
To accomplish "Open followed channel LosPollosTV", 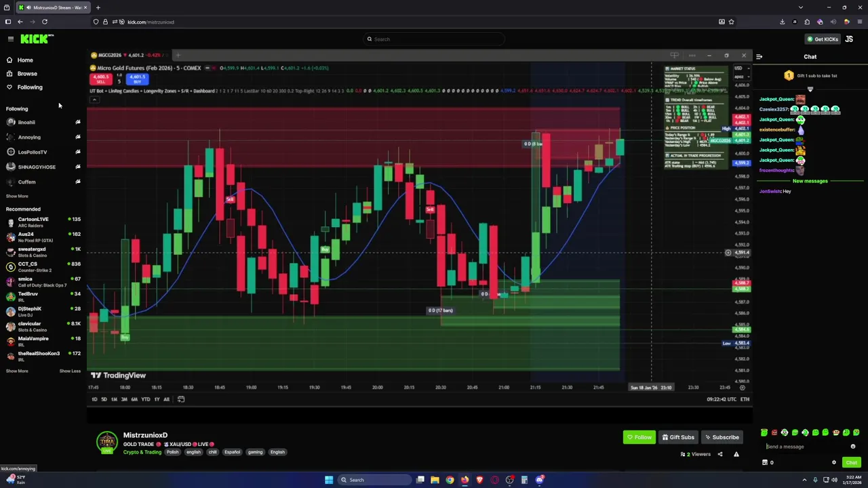I will pyautogui.click(x=33, y=152).
